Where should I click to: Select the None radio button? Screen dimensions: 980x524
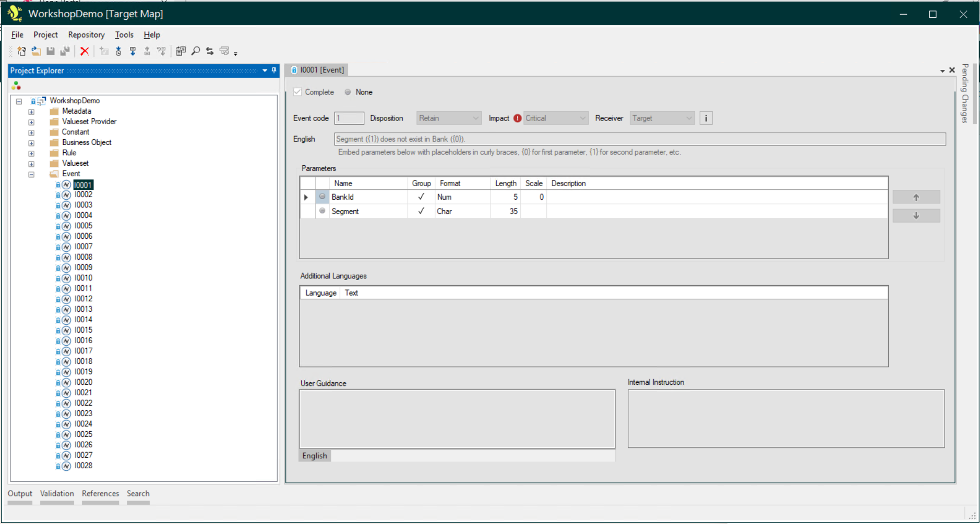(348, 92)
